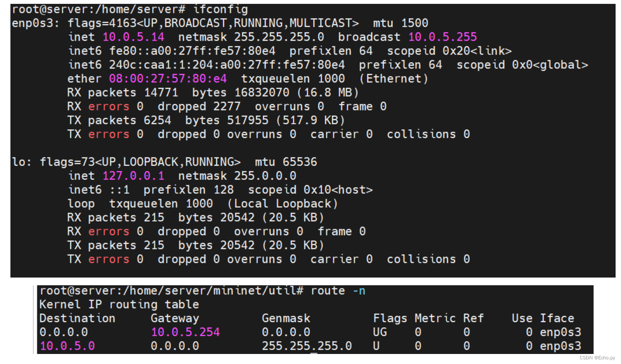621x364 pixels.
Task: Click the 0.0.0.0 destination in default route
Action: [x=64, y=332]
